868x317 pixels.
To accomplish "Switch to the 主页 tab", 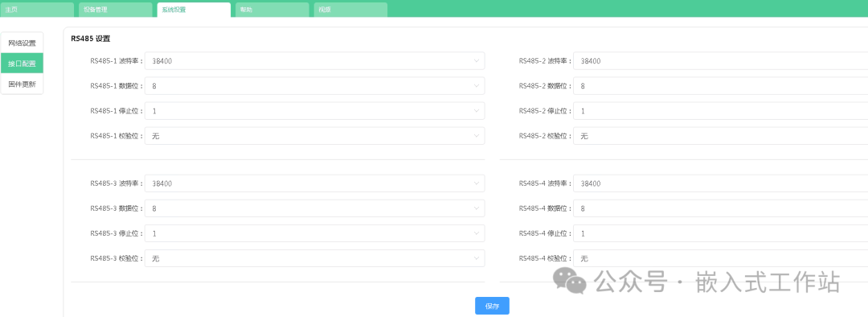I will (37, 10).
